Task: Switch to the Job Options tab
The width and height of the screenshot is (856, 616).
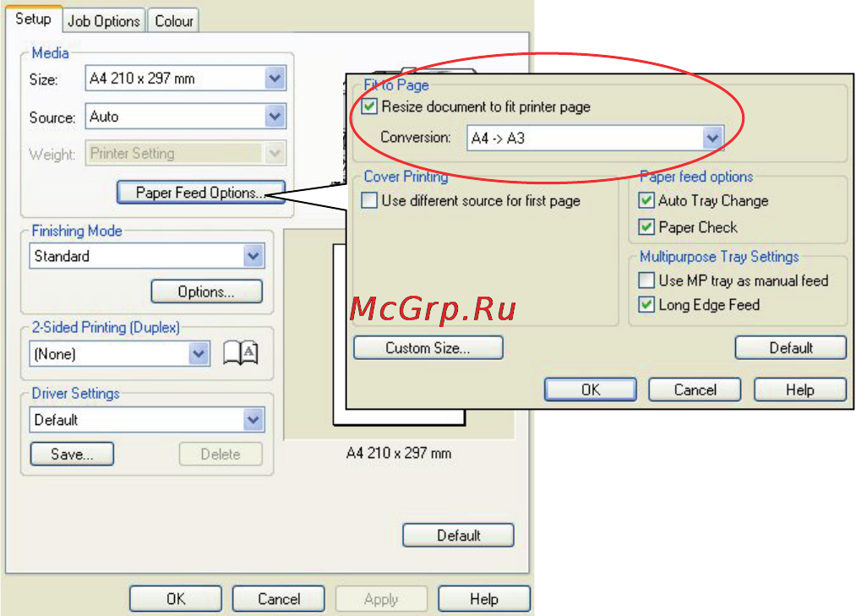Action: pyautogui.click(x=104, y=21)
